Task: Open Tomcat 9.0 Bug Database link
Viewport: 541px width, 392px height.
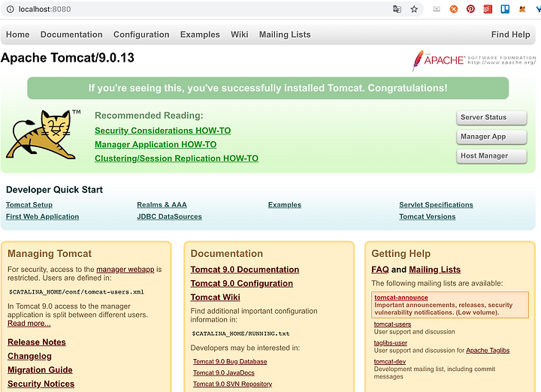Action: [x=230, y=361]
